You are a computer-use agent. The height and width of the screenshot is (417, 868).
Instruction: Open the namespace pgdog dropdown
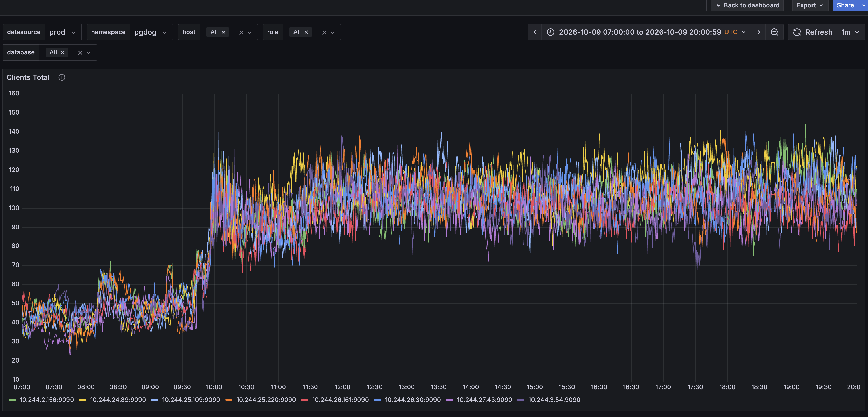tap(151, 32)
